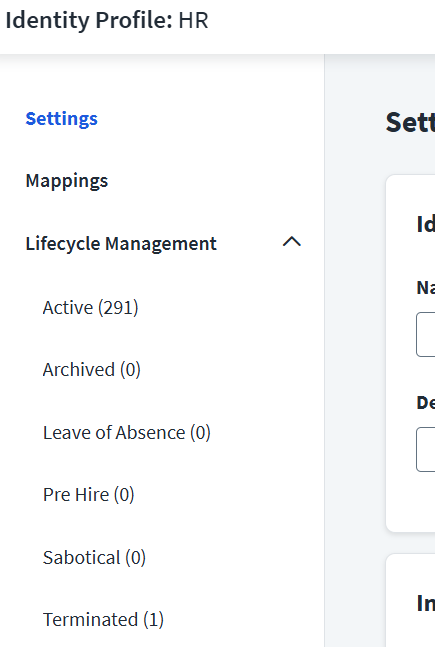Click the second card's bold heading at bottom
435x647 pixels.
pos(426,604)
